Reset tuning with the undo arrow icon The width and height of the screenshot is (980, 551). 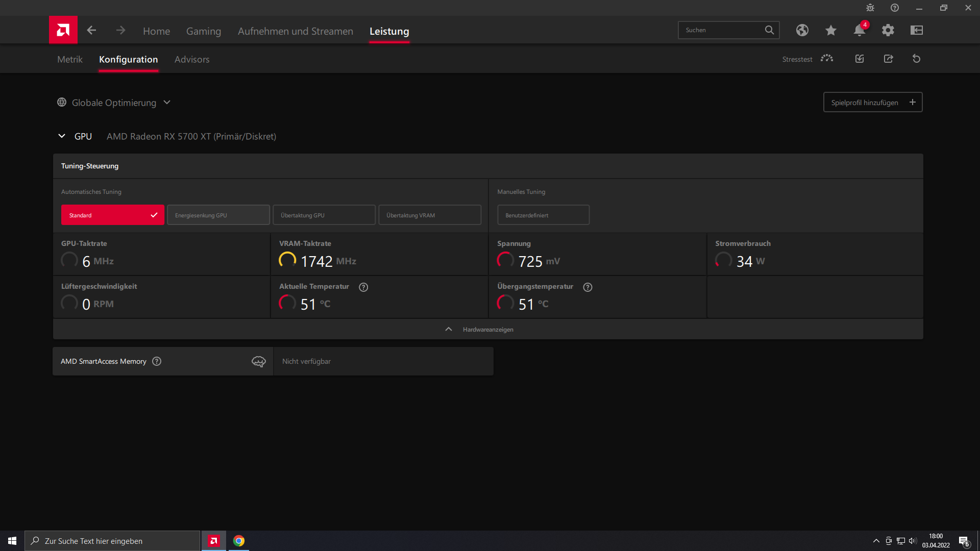click(916, 59)
